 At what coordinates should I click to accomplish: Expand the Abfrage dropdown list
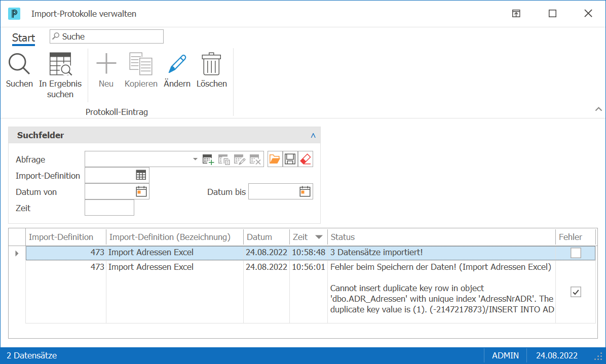pyautogui.click(x=195, y=159)
